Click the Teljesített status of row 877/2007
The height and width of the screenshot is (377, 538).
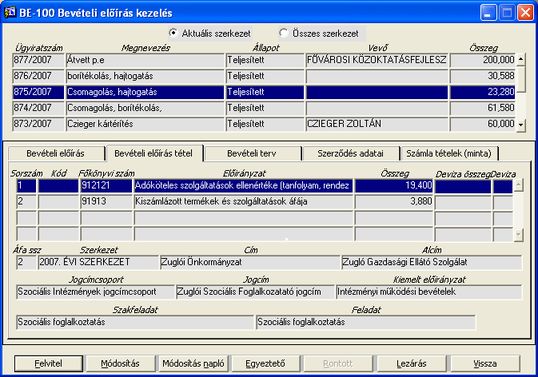[265, 60]
